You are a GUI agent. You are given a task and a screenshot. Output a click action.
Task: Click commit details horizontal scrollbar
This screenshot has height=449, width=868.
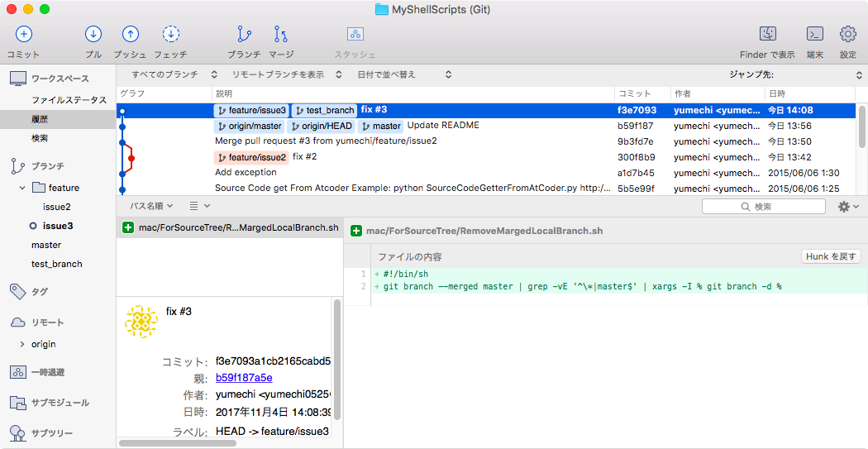click(x=177, y=443)
